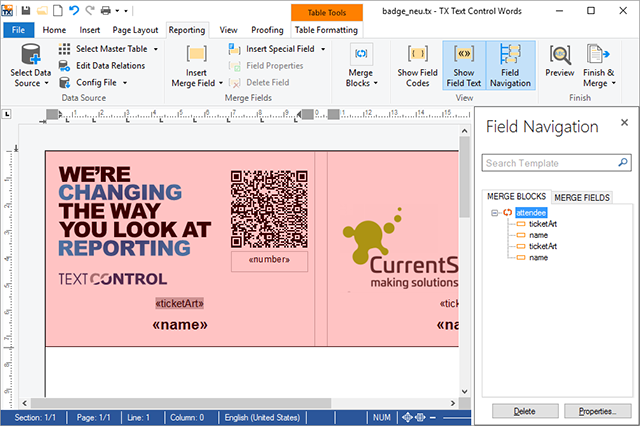This screenshot has height=426, width=640.
Task: Switch to the Proofing tab
Action: coord(267,30)
